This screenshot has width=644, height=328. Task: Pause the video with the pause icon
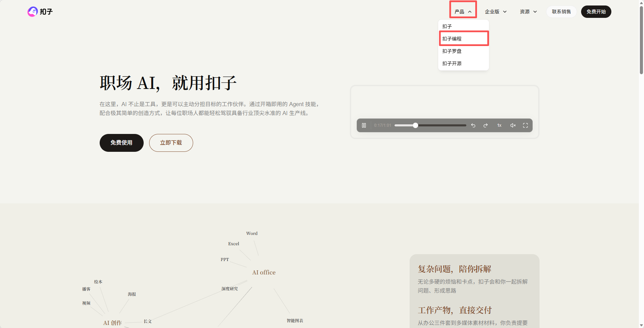click(364, 125)
